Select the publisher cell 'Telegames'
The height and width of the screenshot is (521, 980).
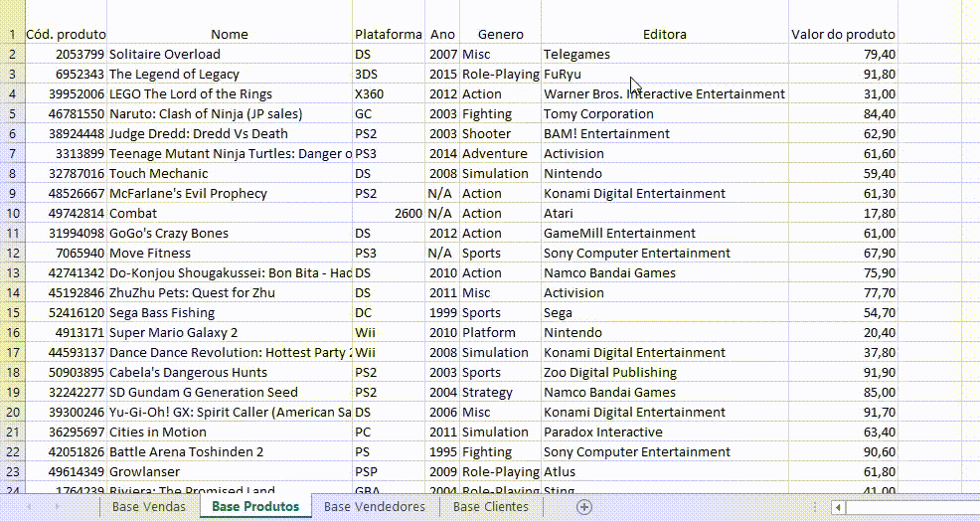coord(664,55)
